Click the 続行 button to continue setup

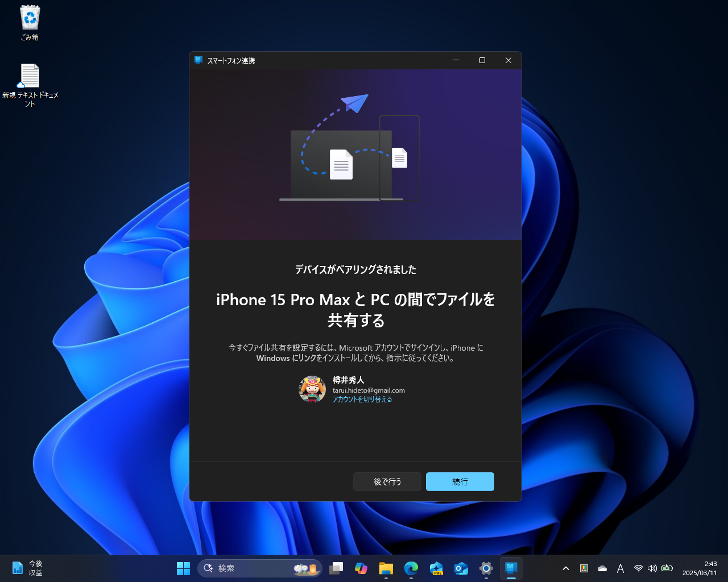[x=460, y=481]
